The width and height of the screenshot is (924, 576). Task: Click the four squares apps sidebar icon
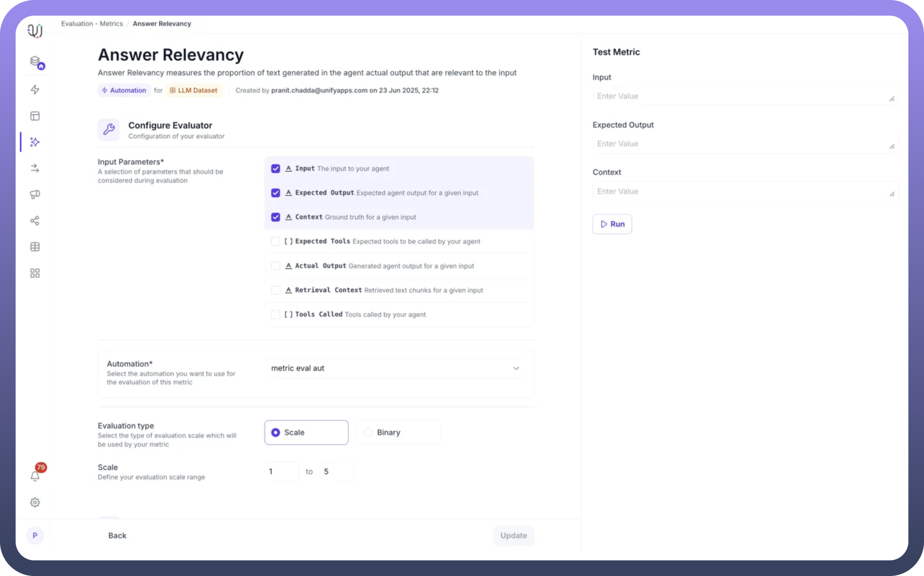tap(35, 273)
